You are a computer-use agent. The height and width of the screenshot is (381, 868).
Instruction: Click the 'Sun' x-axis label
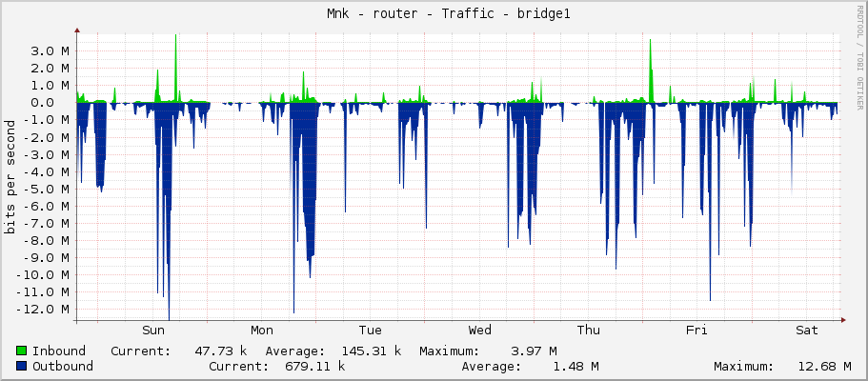pyautogui.click(x=153, y=331)
